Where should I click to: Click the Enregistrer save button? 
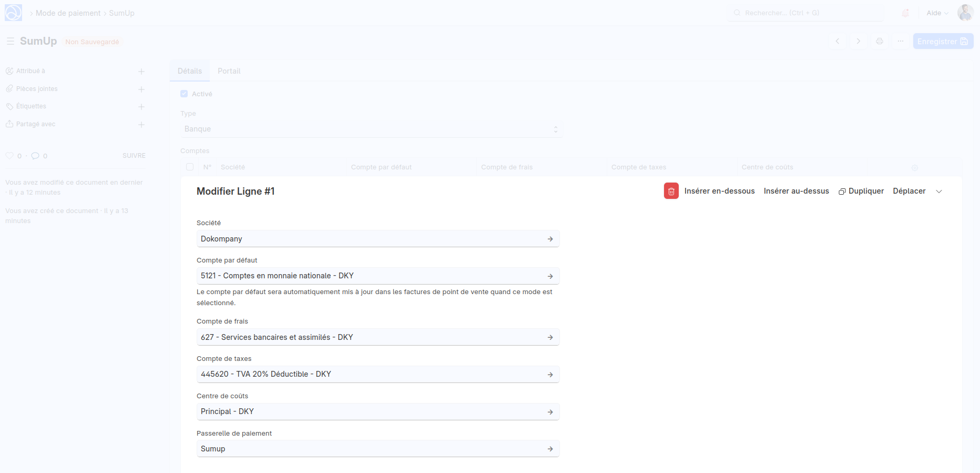click(943, 42)
